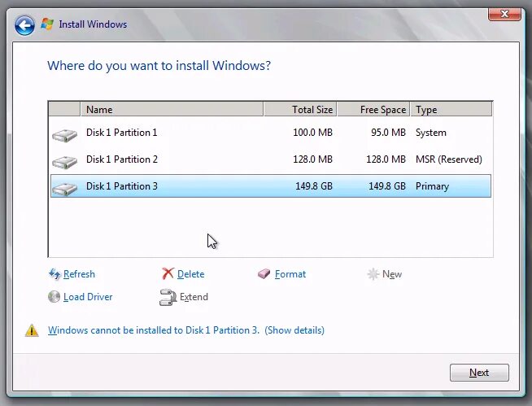Image resolution: width=532 pixels, height=406 pixels.
Task: Sort by the Name column header
Action: pyautogui.click(x=172, y=109)
